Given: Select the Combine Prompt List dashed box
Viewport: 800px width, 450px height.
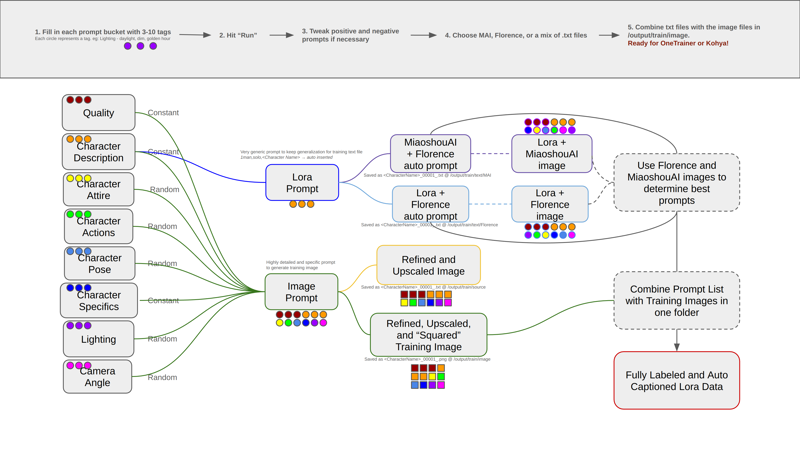Looking at the screenshot, I should [x=677, y=301].
